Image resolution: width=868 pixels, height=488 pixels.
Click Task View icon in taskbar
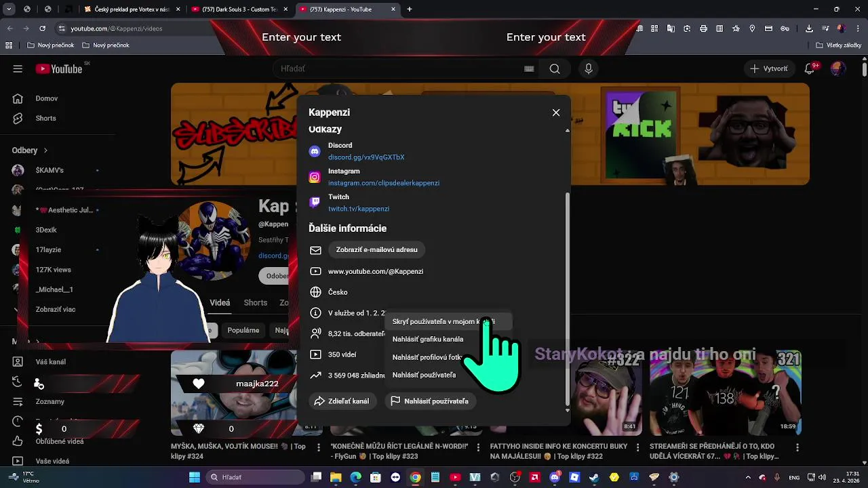point(317,477)
